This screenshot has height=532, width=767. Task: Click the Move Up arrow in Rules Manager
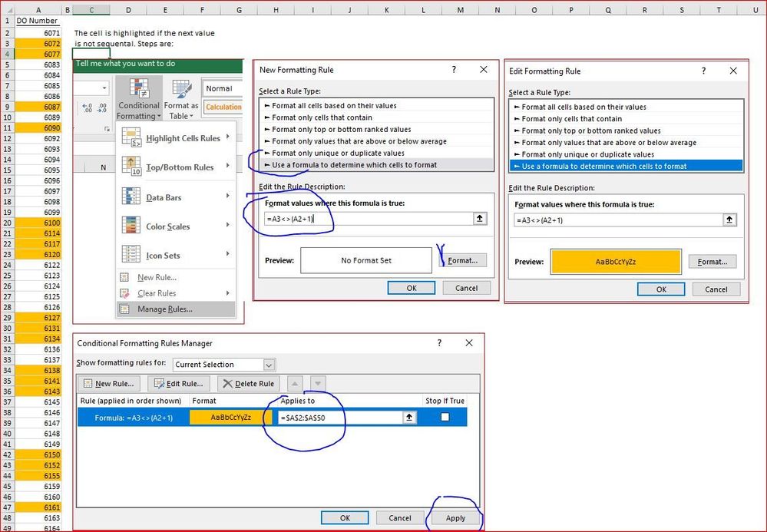coord(295,383)
